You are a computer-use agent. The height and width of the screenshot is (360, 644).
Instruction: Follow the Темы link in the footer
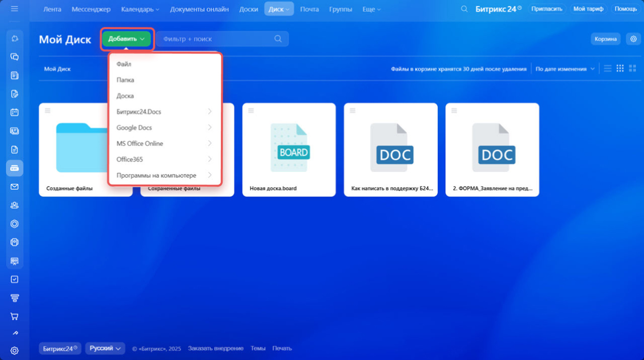click(x=258, y=348)
